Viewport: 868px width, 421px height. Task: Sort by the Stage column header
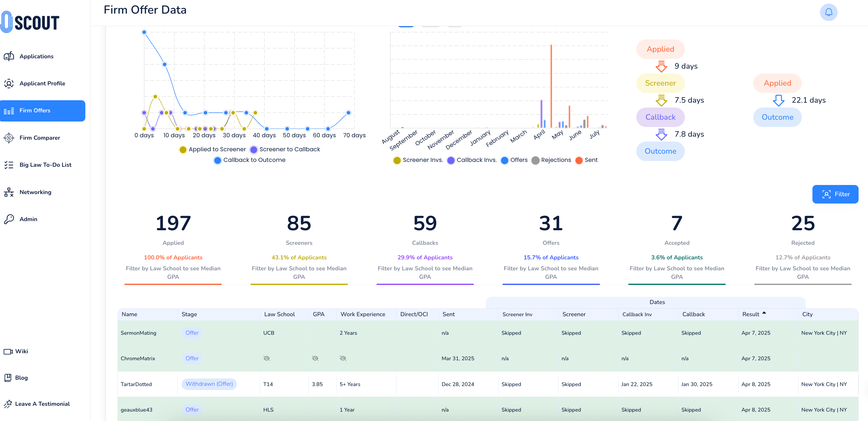[190, 314]
